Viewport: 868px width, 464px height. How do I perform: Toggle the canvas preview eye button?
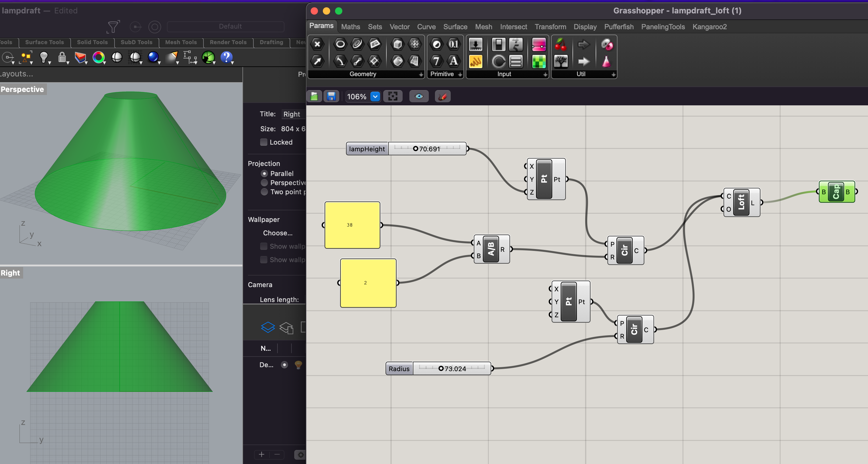419,97
